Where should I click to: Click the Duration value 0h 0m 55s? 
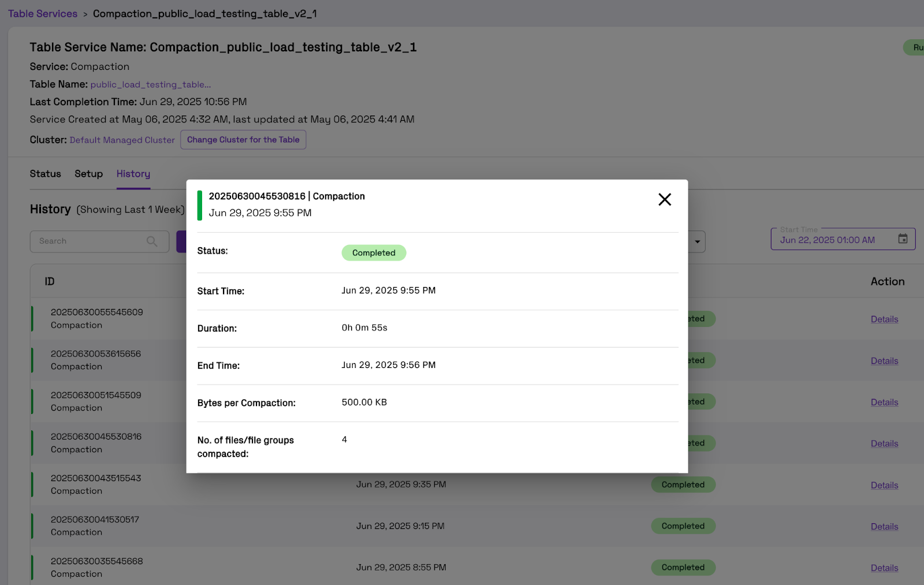coord(364,328)
